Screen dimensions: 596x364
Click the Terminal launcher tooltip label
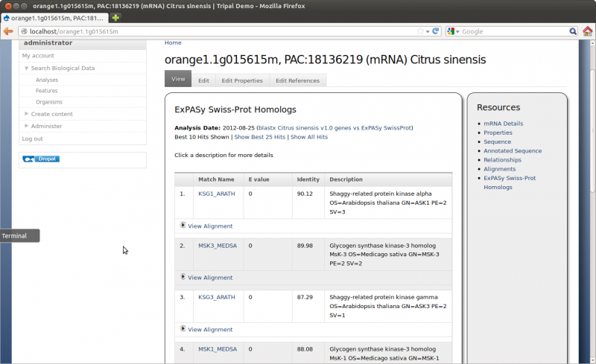(20, 235)
